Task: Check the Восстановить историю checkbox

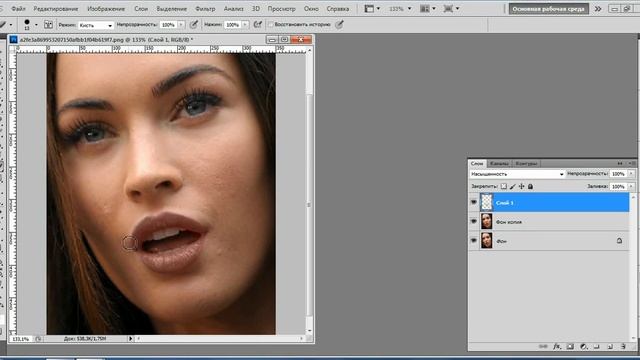Action: pos(270,25)
